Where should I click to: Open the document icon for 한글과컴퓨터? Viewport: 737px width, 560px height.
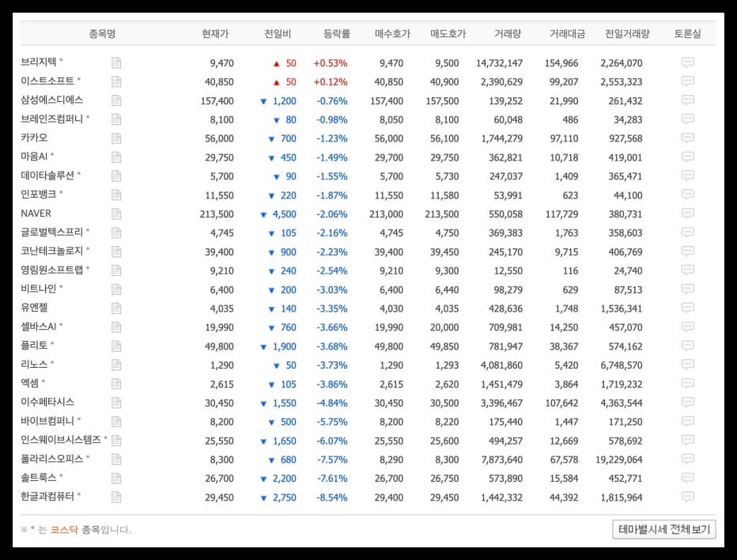point(116,498)
